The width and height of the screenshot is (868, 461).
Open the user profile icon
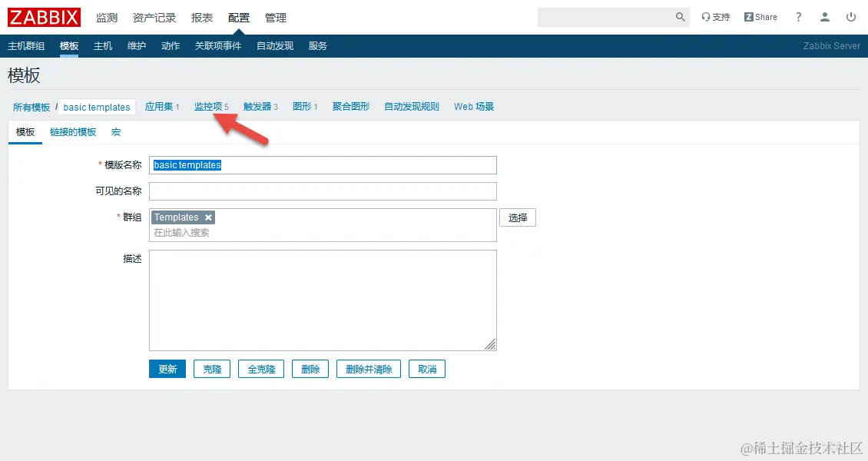(824, 17)
